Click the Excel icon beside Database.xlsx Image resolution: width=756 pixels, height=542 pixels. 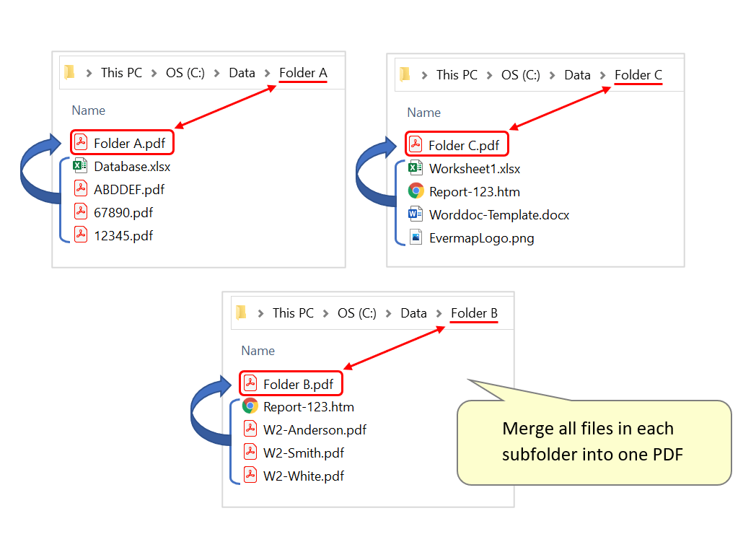coord(81,166)
